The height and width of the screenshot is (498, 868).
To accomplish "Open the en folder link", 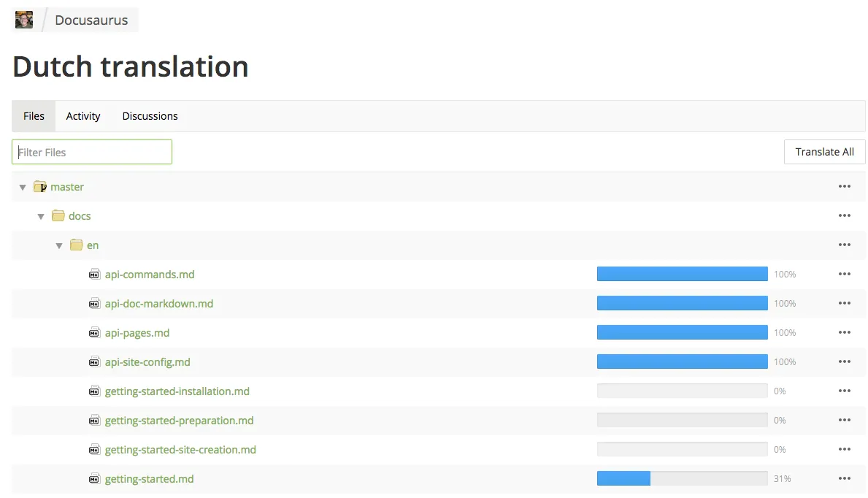I will 93,245.
